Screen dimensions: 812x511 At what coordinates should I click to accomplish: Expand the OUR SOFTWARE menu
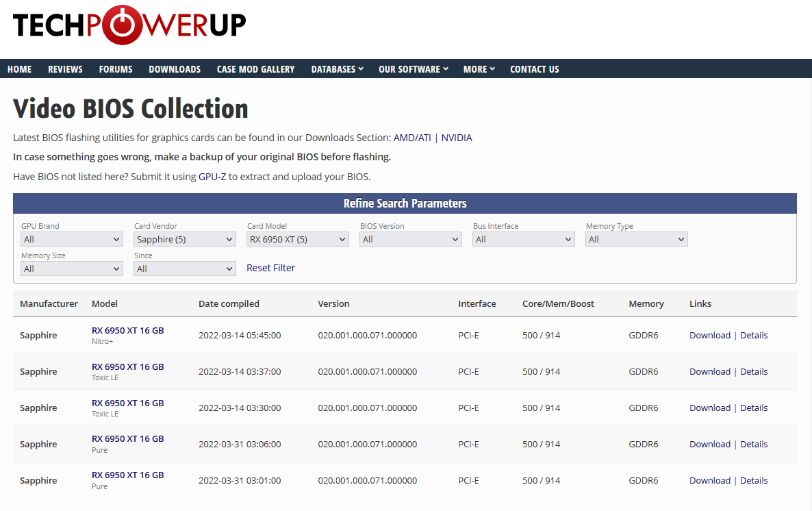tap(414, 69)
